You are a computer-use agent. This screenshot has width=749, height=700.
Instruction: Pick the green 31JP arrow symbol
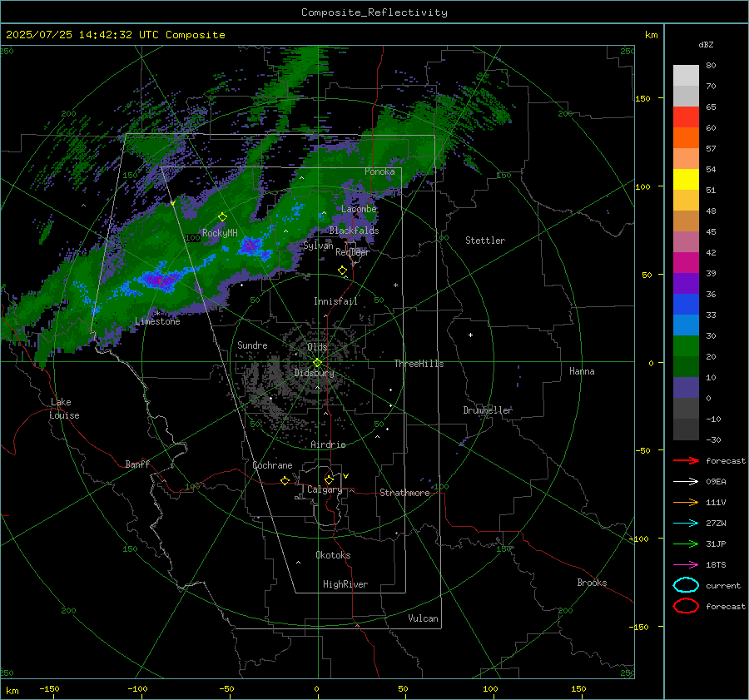point(686,544)
